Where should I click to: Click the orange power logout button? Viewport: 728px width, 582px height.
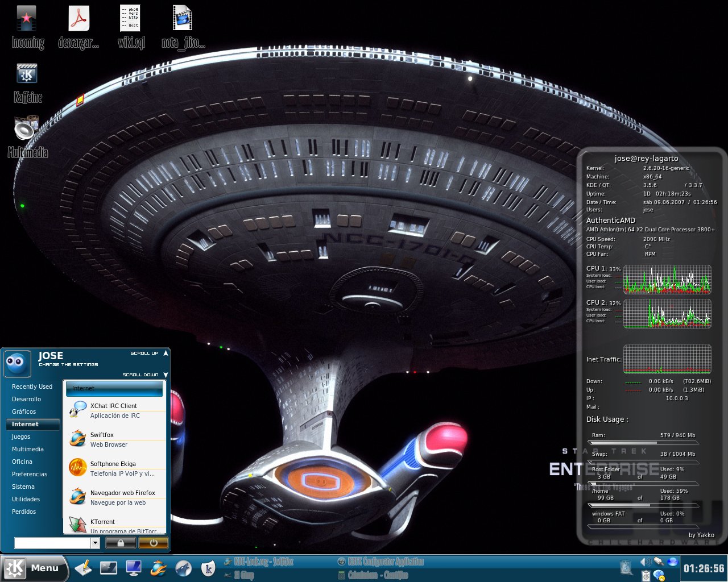pyautogui.click(x=153, y=543)
